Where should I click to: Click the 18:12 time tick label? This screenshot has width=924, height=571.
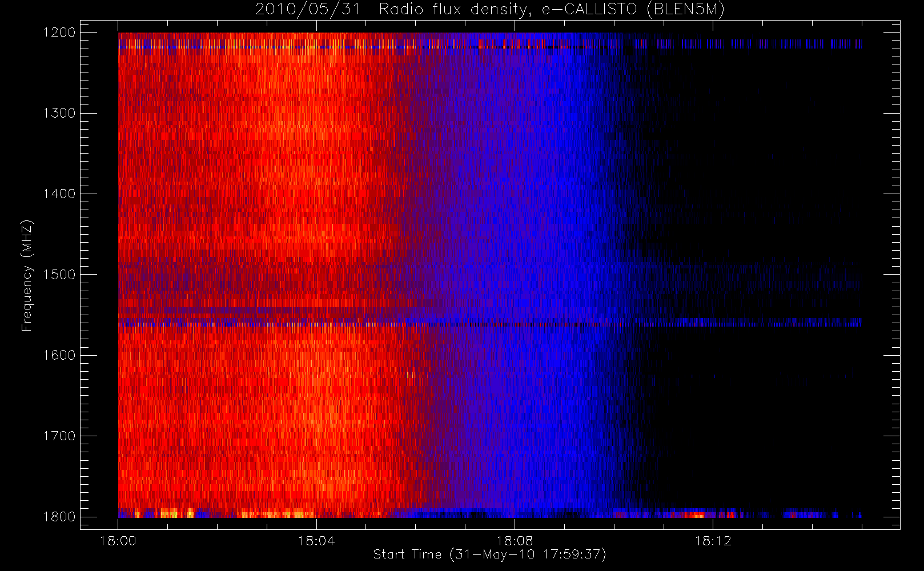[713, 541]
